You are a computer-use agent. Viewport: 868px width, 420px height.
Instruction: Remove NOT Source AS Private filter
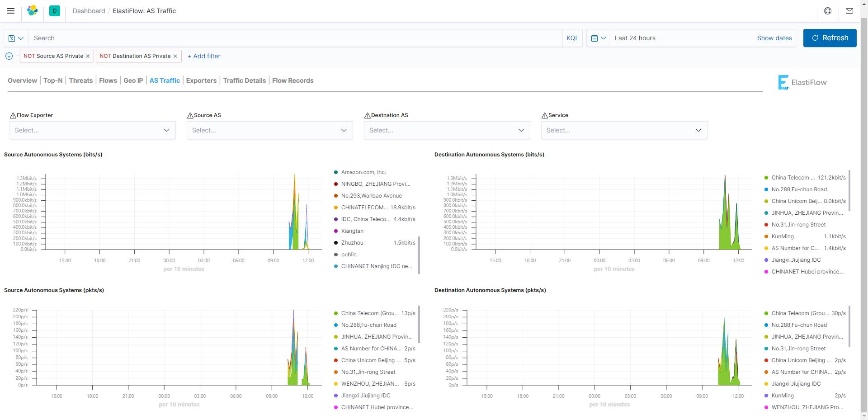point(88,56)
